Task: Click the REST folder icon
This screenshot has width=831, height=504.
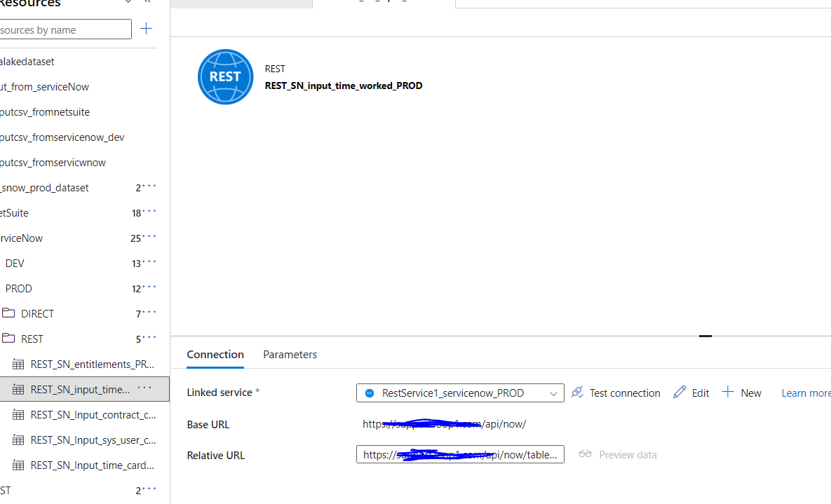Action: click(x=8, y=338)
